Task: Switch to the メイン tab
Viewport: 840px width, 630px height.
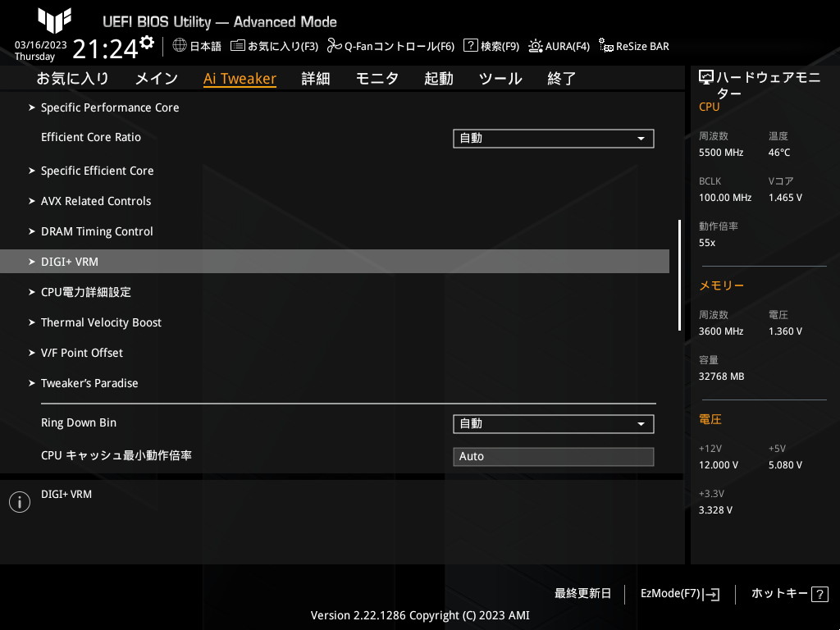Action: pos(157,79)
